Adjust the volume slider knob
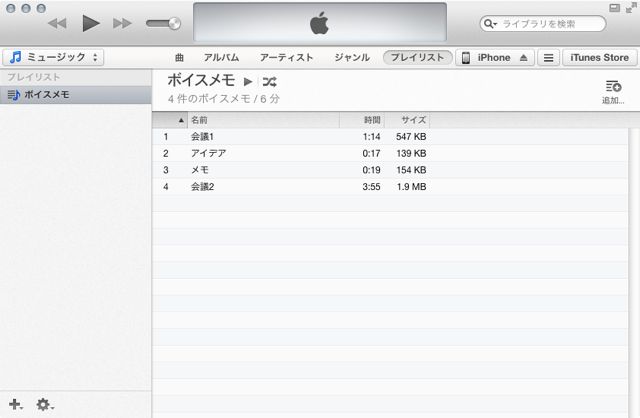This screenshot has height=418, width=640. coord(174,23)
